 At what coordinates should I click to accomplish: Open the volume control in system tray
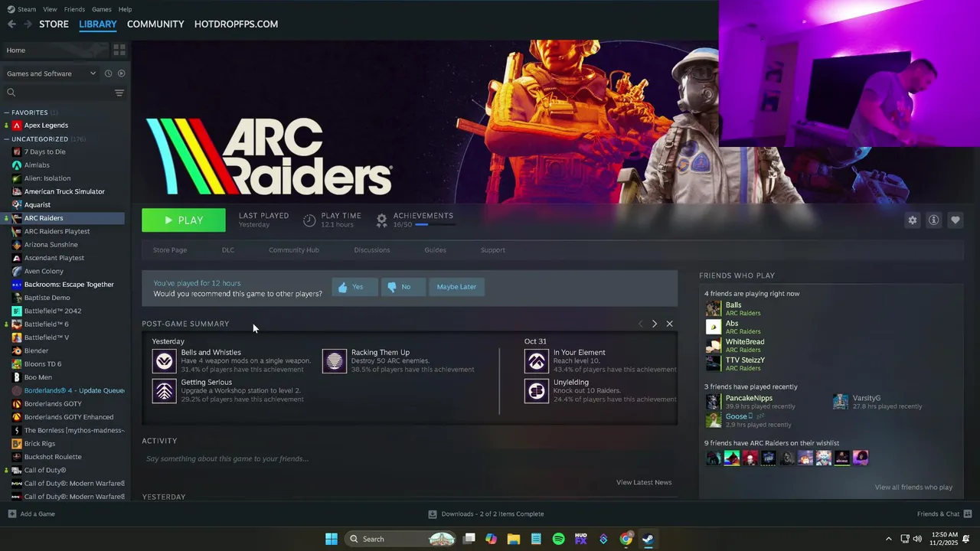917,539
